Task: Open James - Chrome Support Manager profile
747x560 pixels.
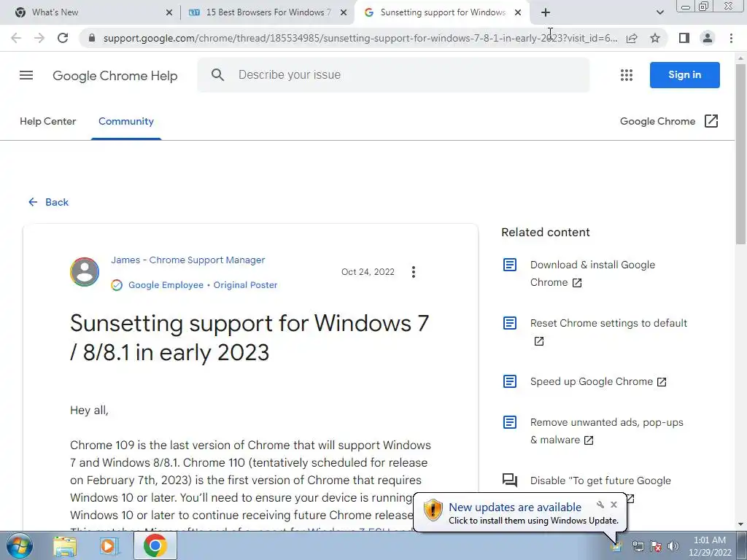Action: click(x=188, y=260)
